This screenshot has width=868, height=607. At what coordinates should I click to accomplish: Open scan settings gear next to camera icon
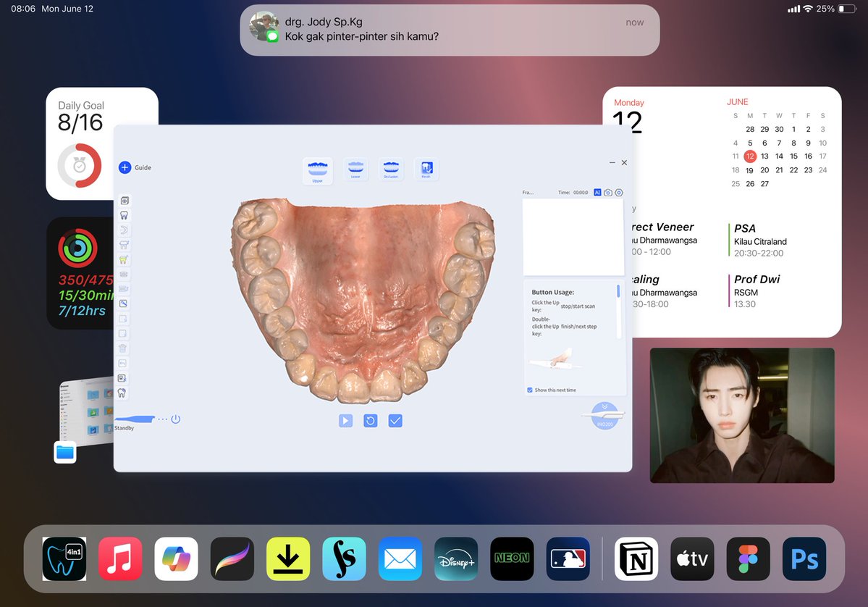[x=619, y=192]
